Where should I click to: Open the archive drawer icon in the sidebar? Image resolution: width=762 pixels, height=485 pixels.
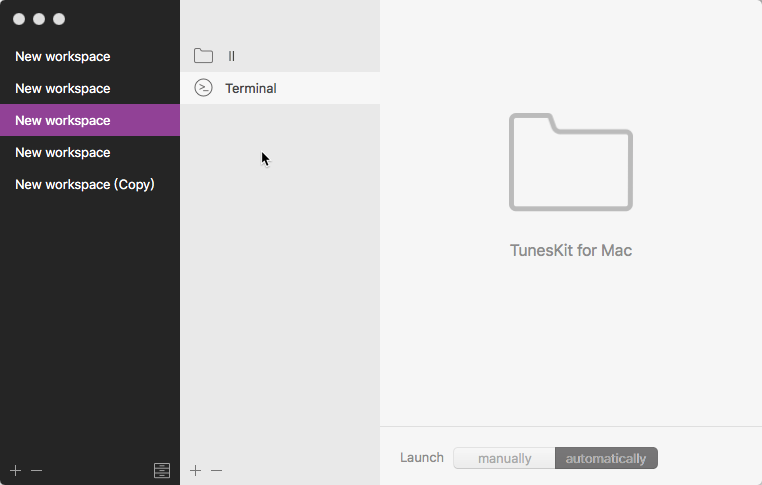pyautogui.click(x=162, y=470)
